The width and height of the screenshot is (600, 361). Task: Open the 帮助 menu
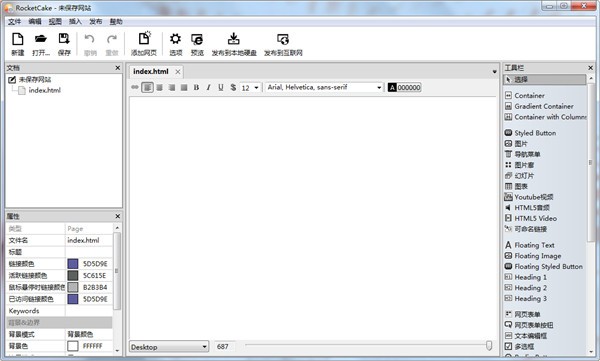click(x=116, y=21)
